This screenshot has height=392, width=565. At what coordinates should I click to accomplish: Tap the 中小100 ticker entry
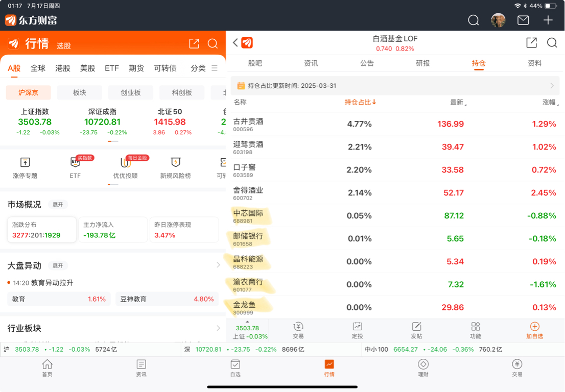coord(434,350)
